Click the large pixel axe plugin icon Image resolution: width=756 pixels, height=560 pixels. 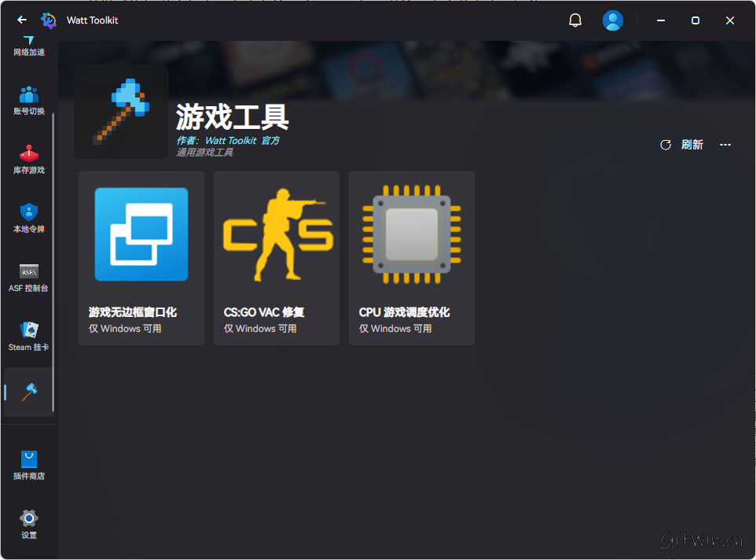click(x=121, y=112)
